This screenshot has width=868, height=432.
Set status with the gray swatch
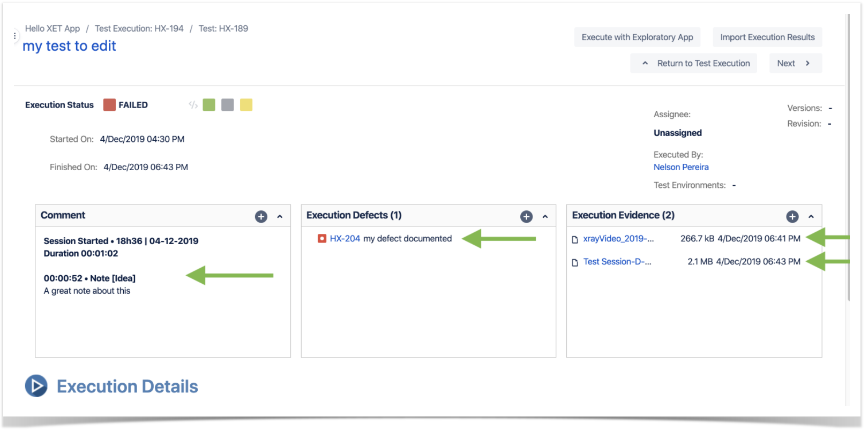click(x=228, y=105)
